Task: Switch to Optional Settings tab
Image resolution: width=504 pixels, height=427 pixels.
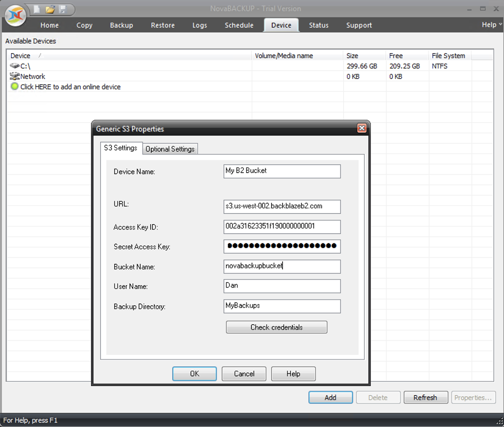Action: [170, 149]
